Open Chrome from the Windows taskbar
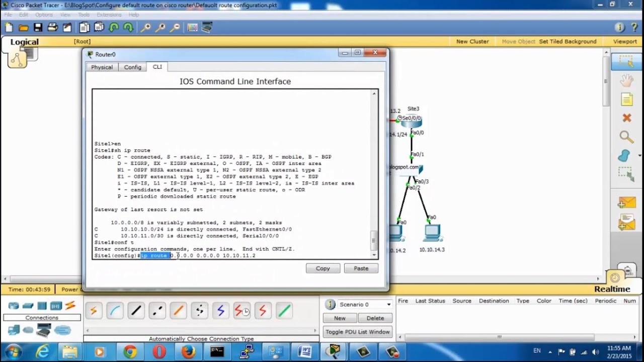This screenshot has height=362, width=644. tap(130, 351)
